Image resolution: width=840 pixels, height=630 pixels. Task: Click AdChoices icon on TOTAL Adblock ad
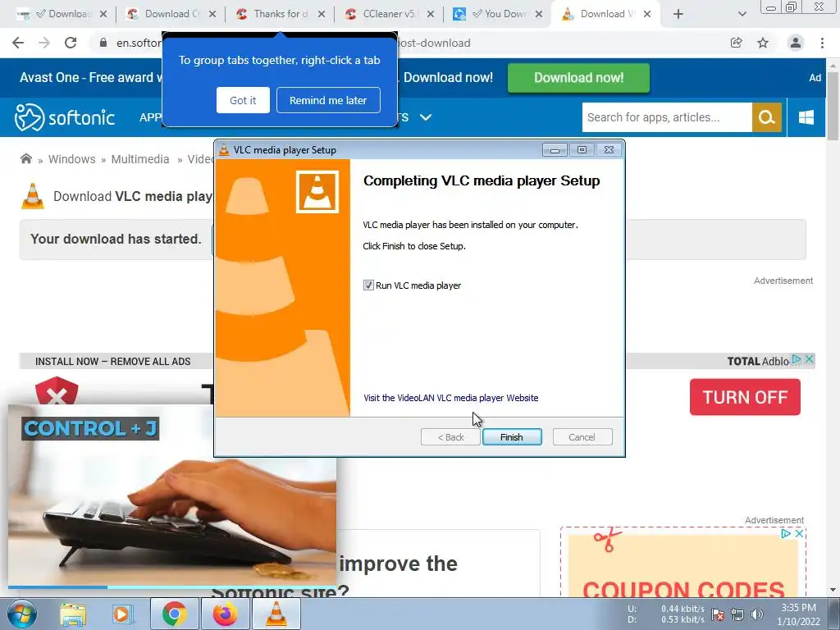point(797,359)
